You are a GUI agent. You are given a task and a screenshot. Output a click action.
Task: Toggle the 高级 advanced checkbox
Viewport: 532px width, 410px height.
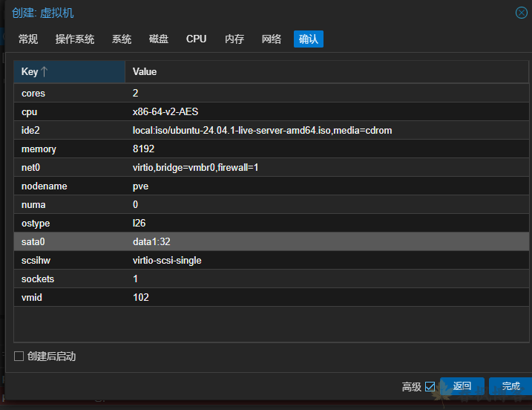[x=430, y=386]
